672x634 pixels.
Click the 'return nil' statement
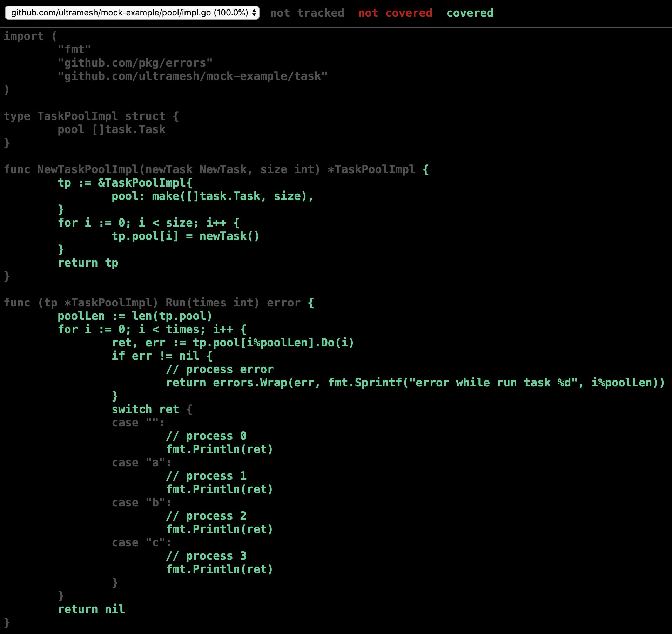pyautogui.click(x=91, y=609)
